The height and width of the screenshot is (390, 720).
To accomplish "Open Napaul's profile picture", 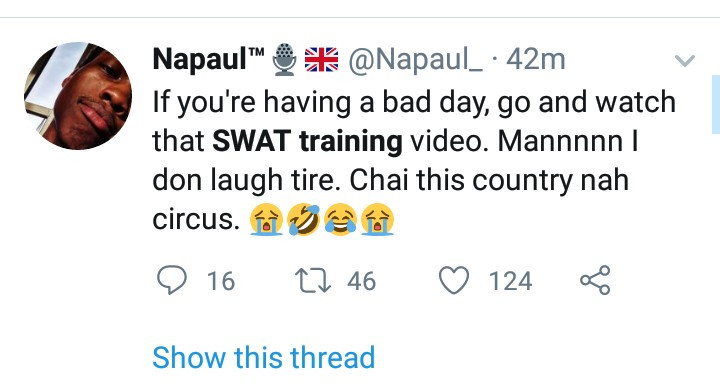I will click(78, 96).
